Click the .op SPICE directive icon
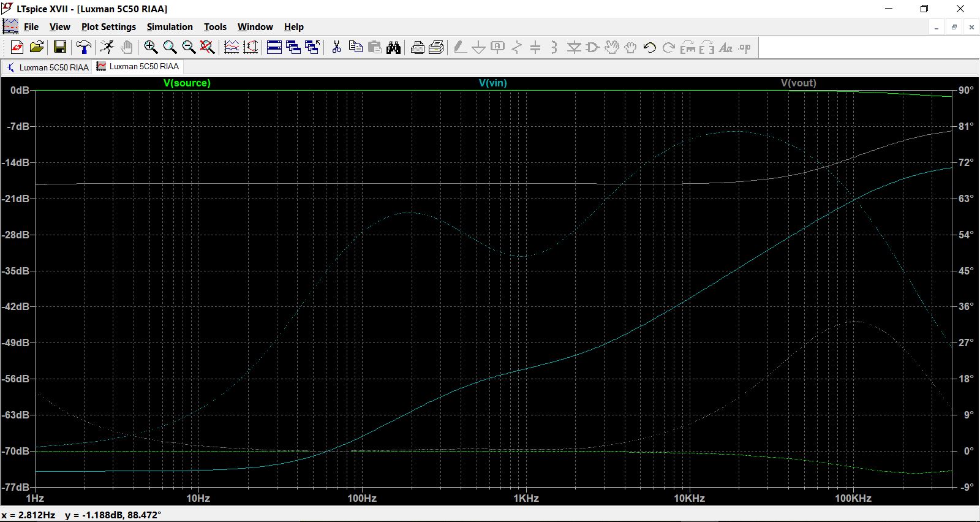Screen dimensions: 980x522 [x=745, y=47]
